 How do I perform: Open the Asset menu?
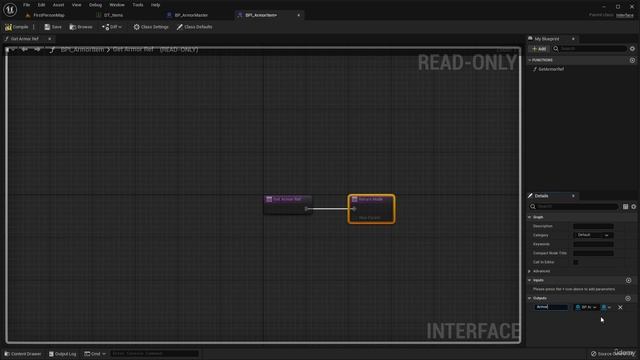(58, 5)
